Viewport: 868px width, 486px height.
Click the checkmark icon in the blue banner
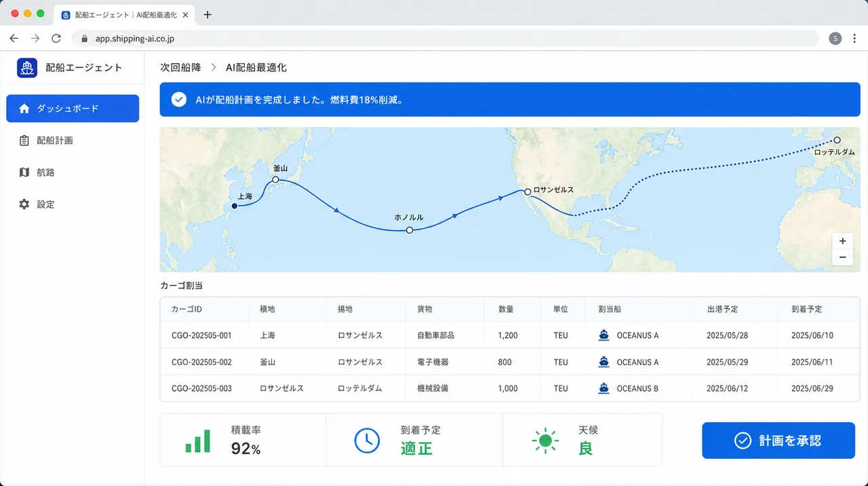pyautogui.click(x=178, y=100)
